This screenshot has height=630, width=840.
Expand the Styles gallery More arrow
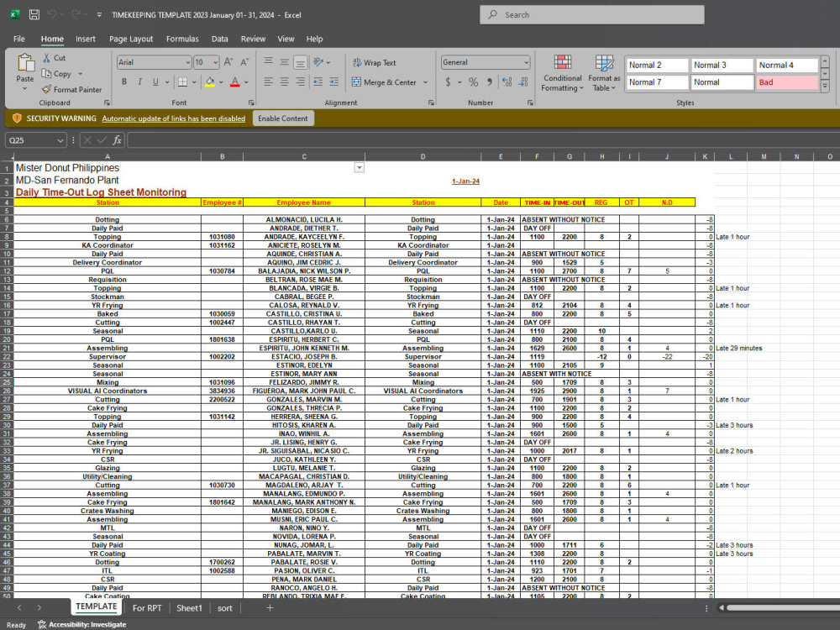825,86
